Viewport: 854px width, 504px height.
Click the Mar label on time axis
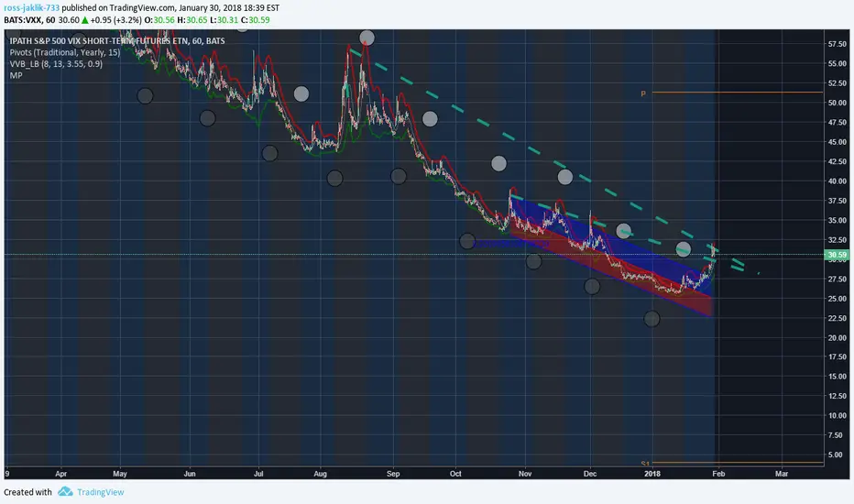click(x=782, y=474)
